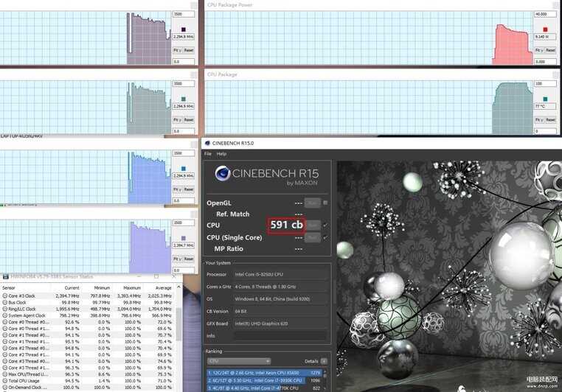Image resolution: width=562 pixels, height=392 pixels.
Task: Toggle the CPU (Single Core) test checkbox
Action: click(325, 238)
